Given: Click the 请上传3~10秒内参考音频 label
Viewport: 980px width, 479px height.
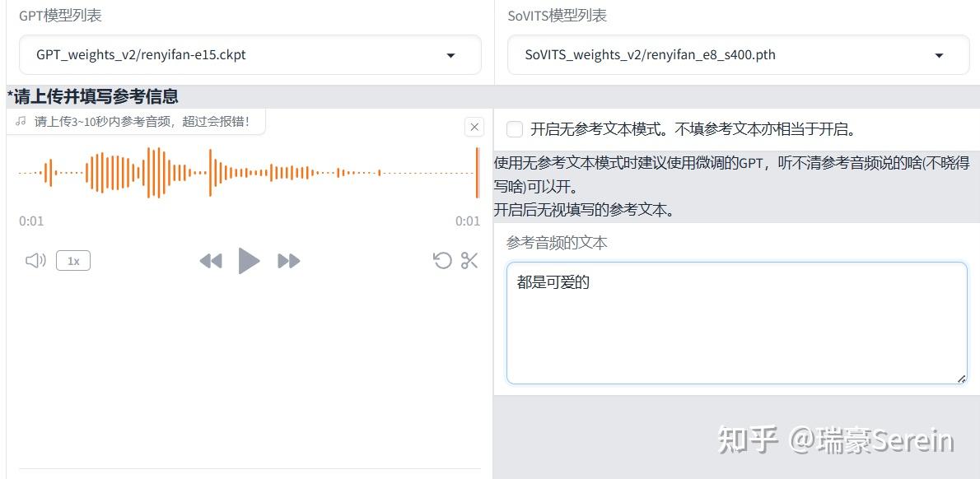Looking at the screenshot, I should [x=142, y=121].
